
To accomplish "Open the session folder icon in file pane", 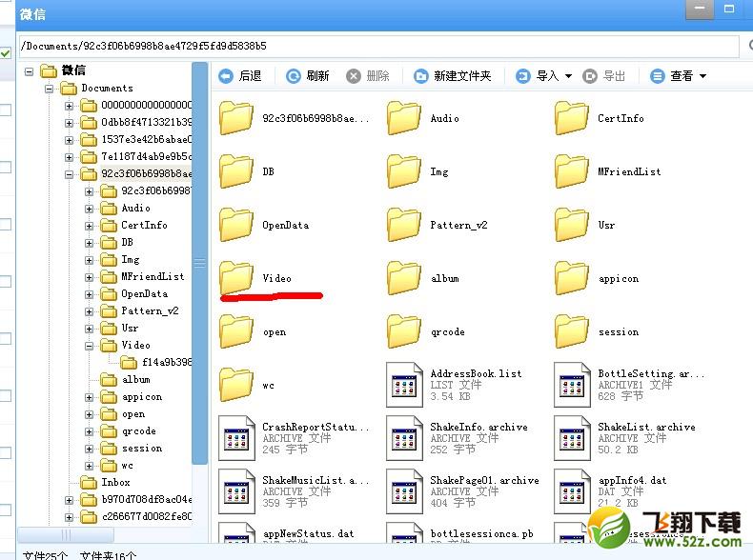I will click(572, 331).
